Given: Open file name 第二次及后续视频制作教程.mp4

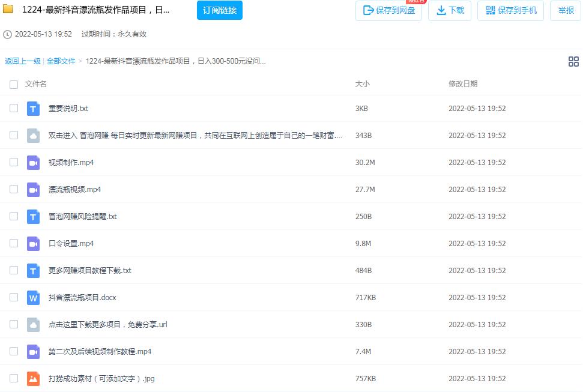Looking at the screenshot, I should point(100,352).
